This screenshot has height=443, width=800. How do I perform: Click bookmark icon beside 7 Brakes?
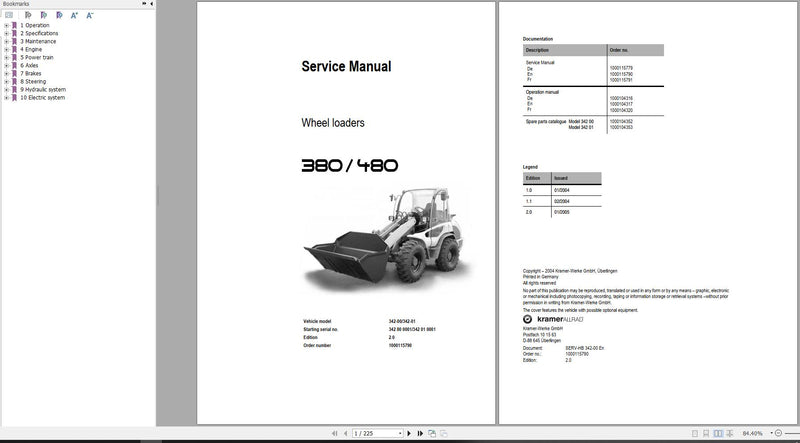point(14,73)
